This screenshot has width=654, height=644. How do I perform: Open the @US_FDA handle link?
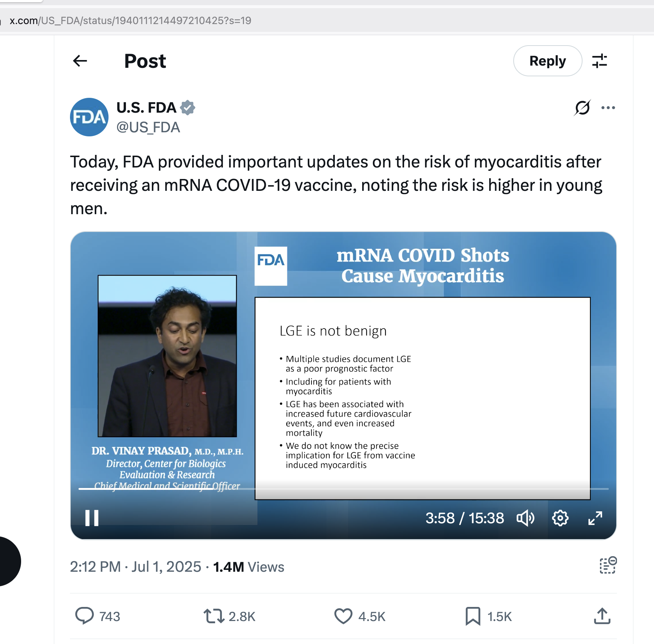click(148, 127)
